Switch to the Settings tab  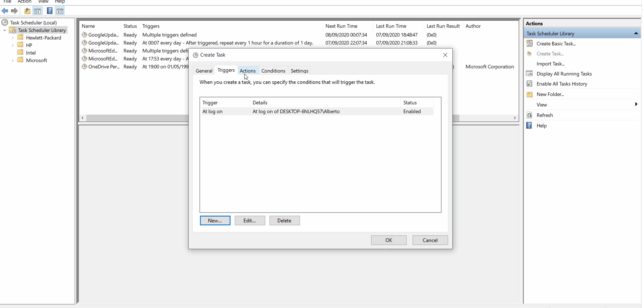click(299, 70)
